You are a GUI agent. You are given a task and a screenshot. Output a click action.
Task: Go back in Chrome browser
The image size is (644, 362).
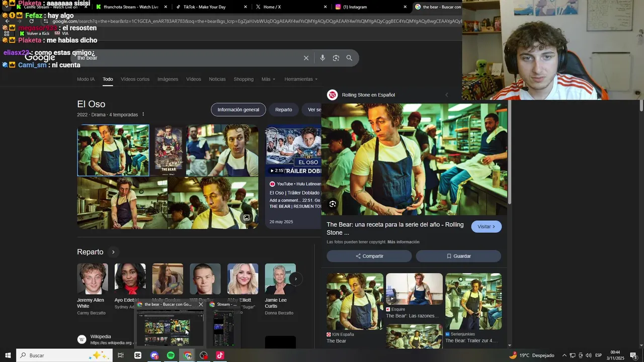(x=7, y=21)
